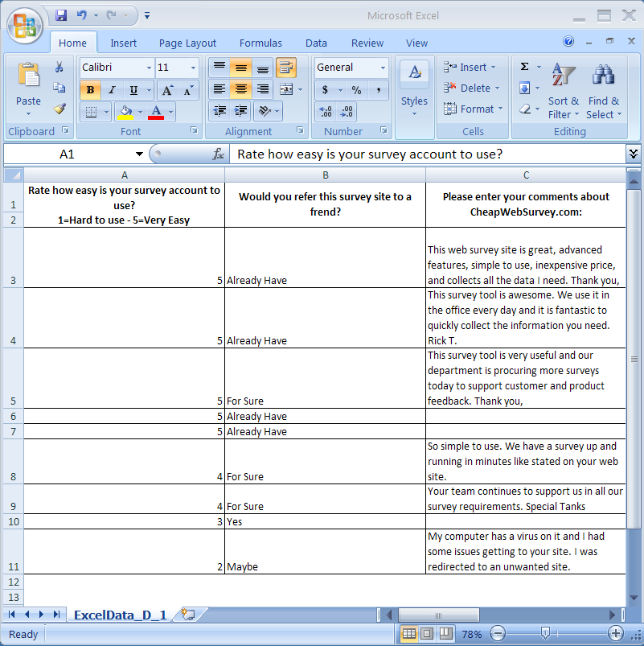Expand the General number format dropdown
The height and width of the screenshot is (646, 644).
click(382, 68)
